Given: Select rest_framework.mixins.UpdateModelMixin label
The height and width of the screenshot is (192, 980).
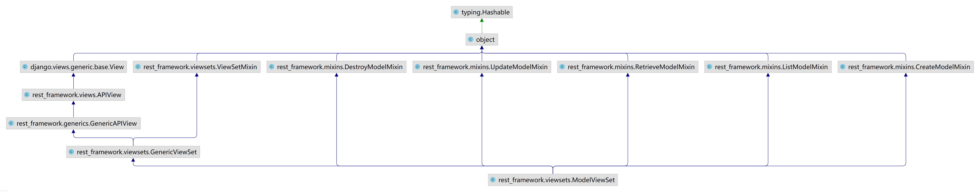Looking at the screenshot, I should [x=485, y=67].
